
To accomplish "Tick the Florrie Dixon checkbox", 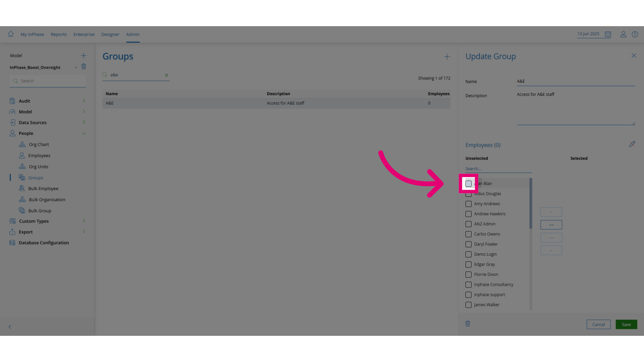I will (469, 275).
